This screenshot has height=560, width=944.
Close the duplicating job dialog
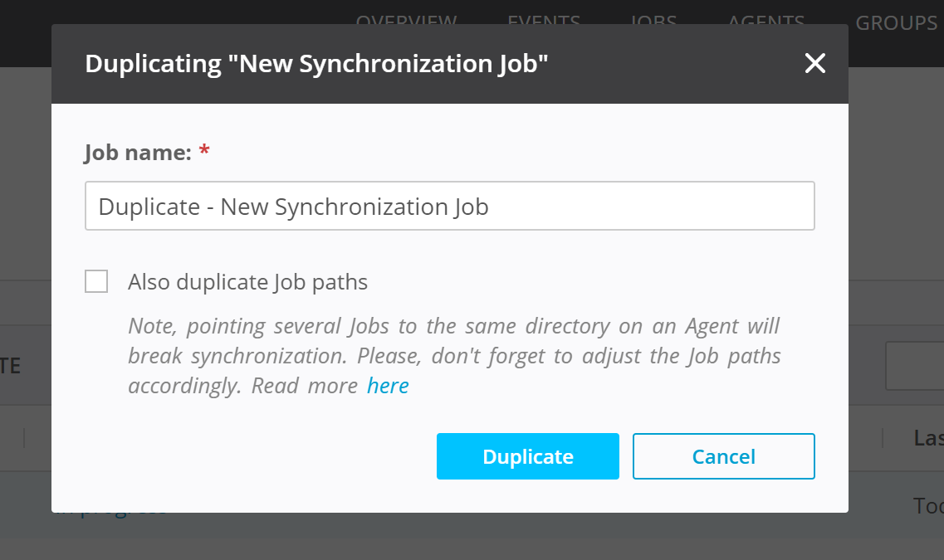(x=814, y=64)
